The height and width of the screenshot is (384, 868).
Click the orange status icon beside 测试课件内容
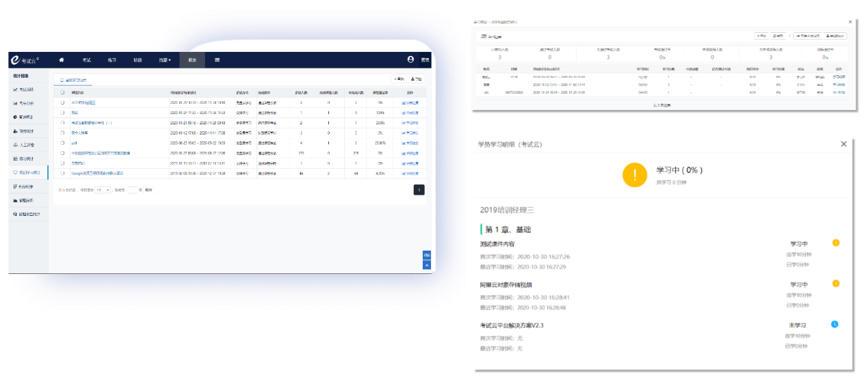pyautogui.click(x=835, y=243)
